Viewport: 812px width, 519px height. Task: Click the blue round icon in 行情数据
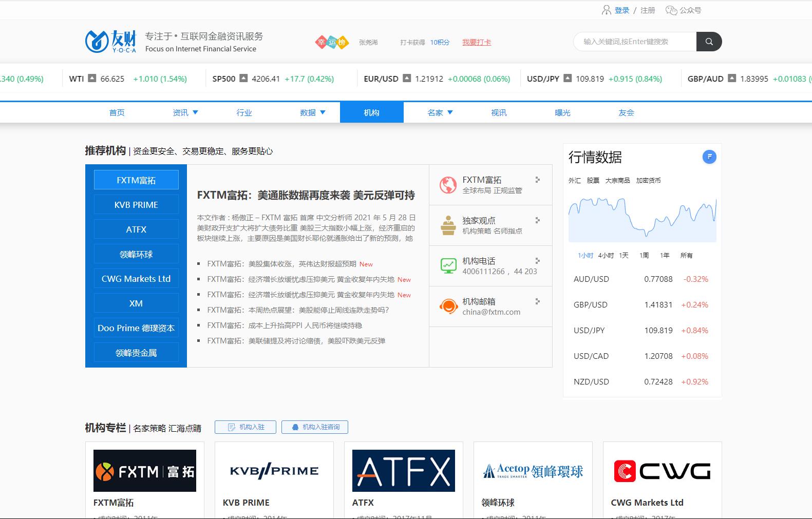coord(709,157)
